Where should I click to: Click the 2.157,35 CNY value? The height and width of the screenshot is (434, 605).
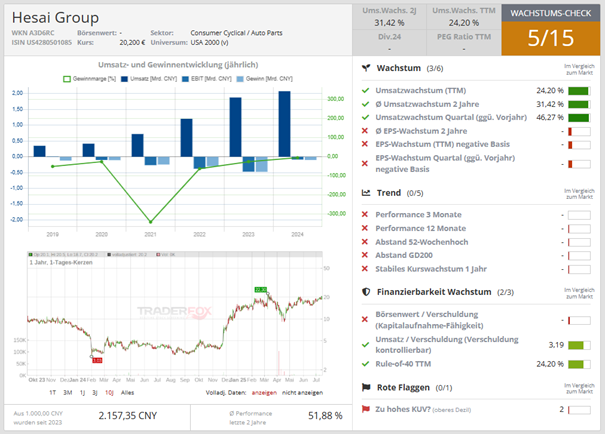click(x=128, y=416)
